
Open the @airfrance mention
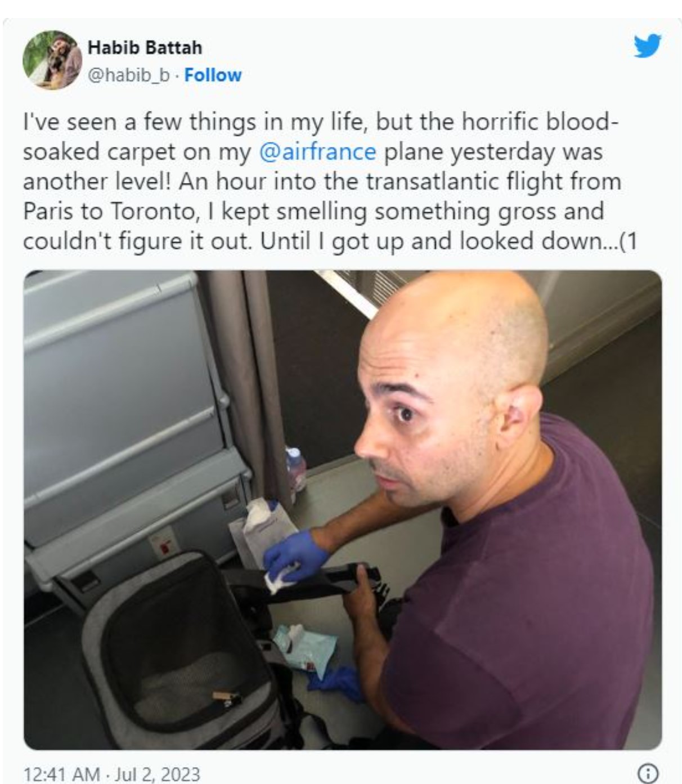tap(317, 152)
